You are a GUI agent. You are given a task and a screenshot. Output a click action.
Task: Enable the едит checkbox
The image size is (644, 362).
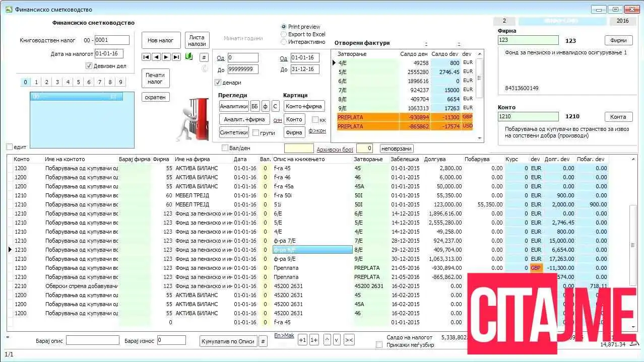[x=9, y=147]
